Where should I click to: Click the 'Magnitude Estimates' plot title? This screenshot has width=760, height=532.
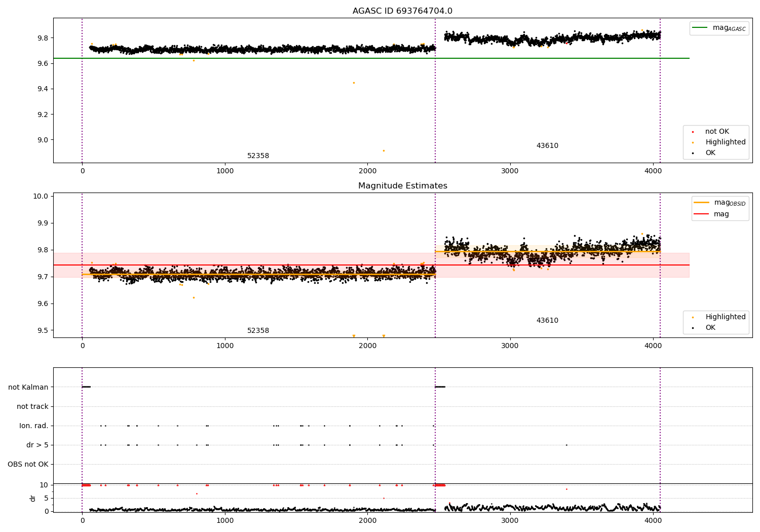coord(402,186)
